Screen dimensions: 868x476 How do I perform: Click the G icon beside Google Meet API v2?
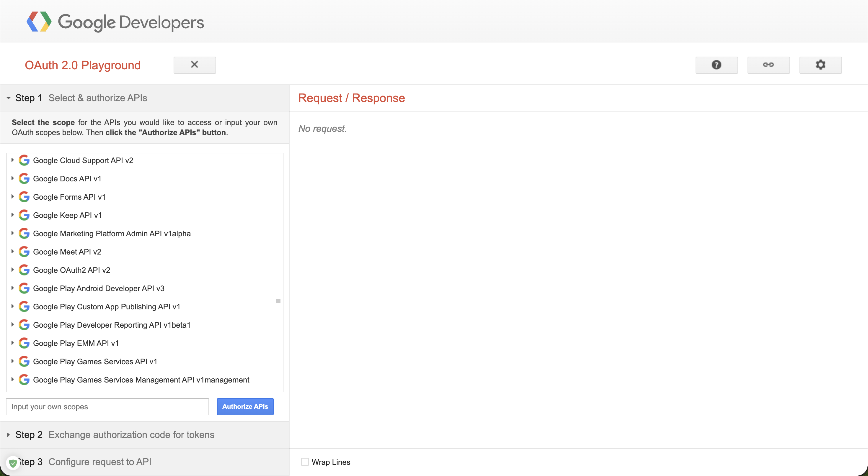24,252
